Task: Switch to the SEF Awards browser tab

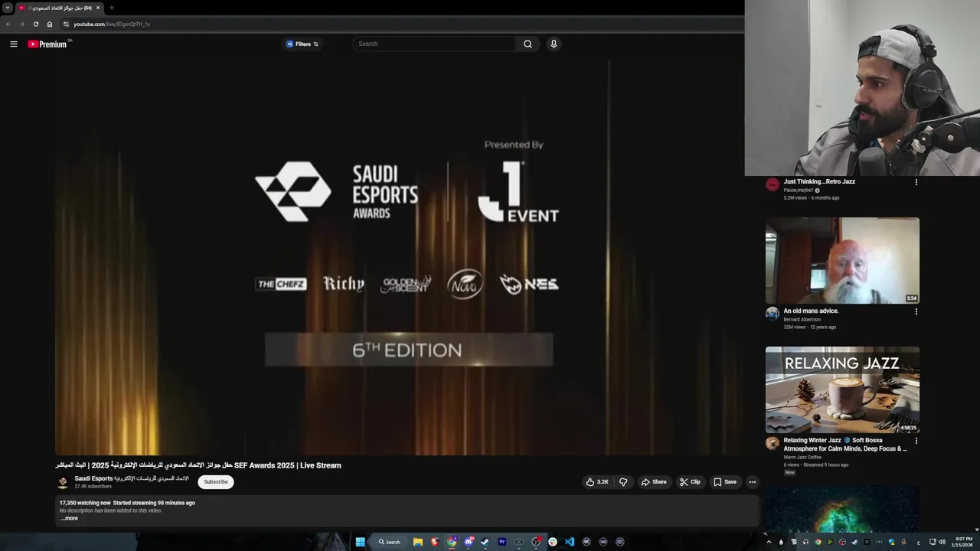Action: click(x=59, y=8)
